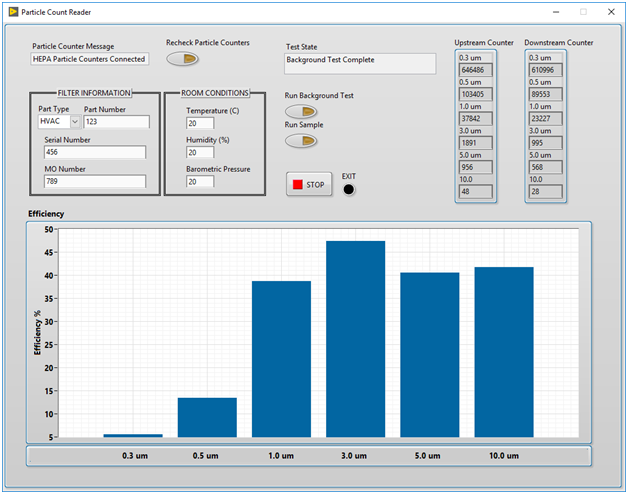Click the red STOP button

[309, 184]
